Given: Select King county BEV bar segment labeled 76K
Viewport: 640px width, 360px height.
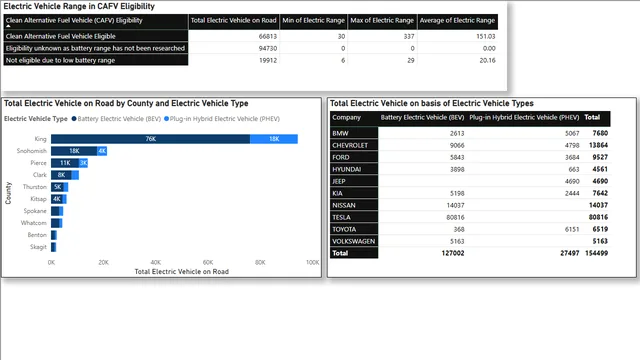Looking at the screenshot, I should coord(151,139).
